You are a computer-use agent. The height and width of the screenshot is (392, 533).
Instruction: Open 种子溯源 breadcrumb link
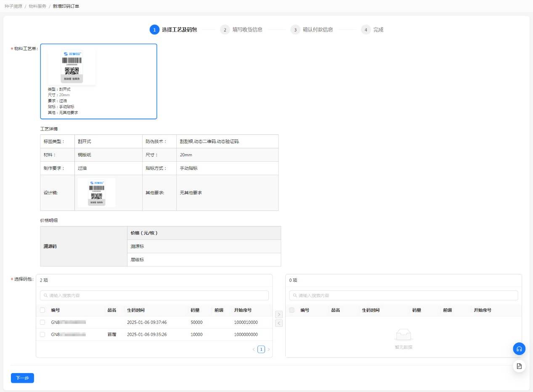coord(13,6)
